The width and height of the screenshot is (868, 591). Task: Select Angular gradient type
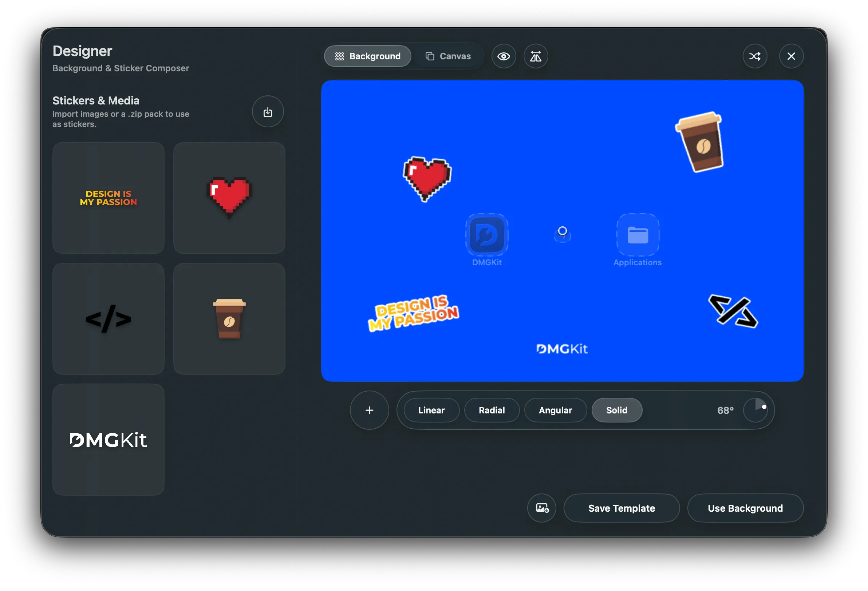555,410
